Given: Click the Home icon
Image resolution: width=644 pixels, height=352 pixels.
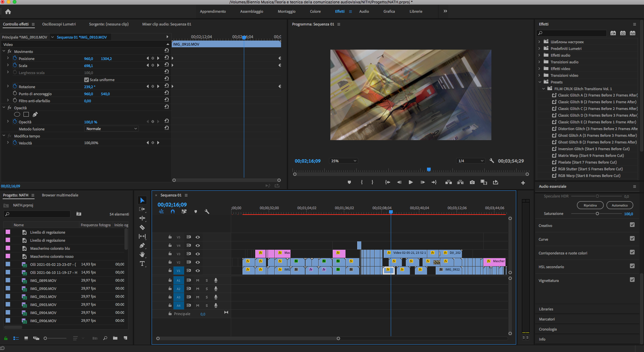Looking at the screenshot, I should (x=8, y=12).
